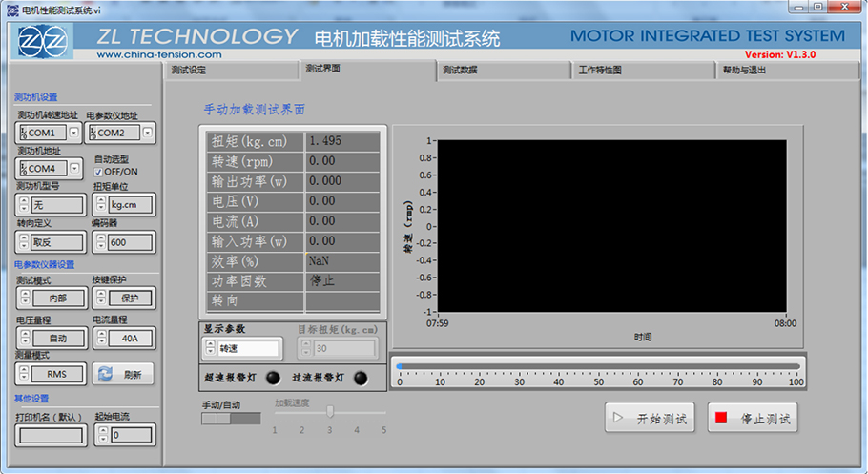The image size is (868, 474).
Task: Toggle the 自动选型 OFF/ON checkbox
Action: [98, 172]
